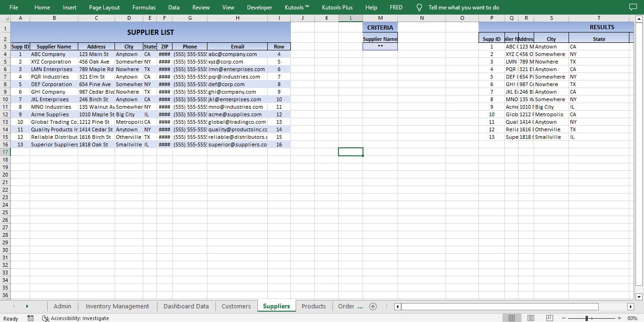The image size is (644, 322).
Task: Activate Page Break Preview icon
Action: coord(549,318)
